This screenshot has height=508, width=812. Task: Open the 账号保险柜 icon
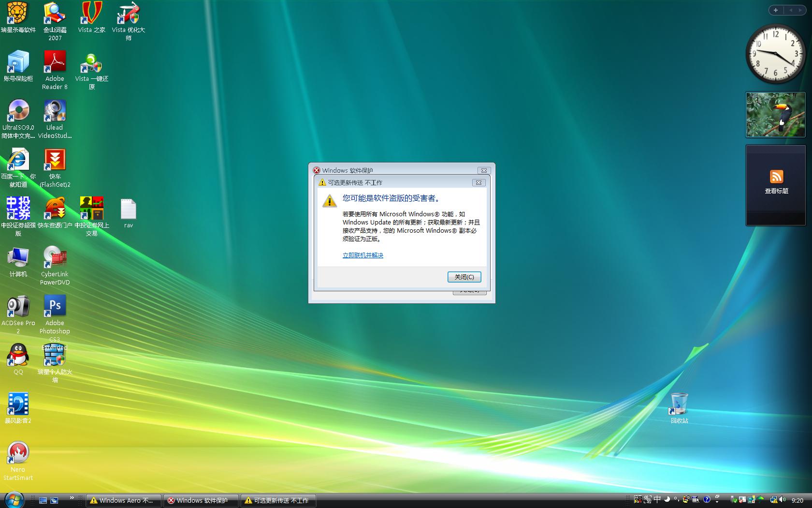(x=18, y=66)
